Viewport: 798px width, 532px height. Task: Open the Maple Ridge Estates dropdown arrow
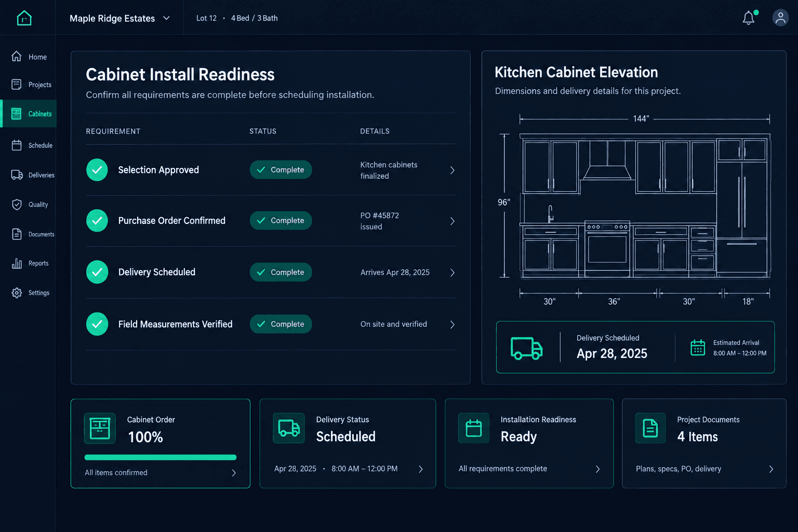coord(166,18)
